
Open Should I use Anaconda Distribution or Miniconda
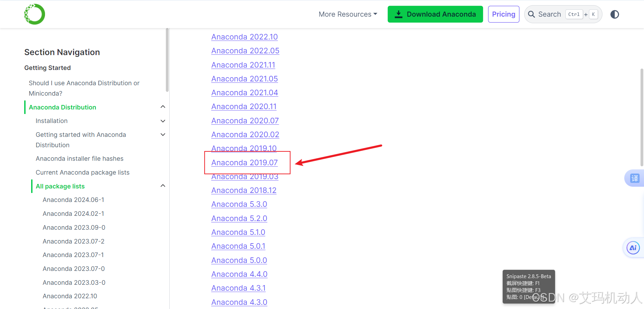(x=84, y=88)
